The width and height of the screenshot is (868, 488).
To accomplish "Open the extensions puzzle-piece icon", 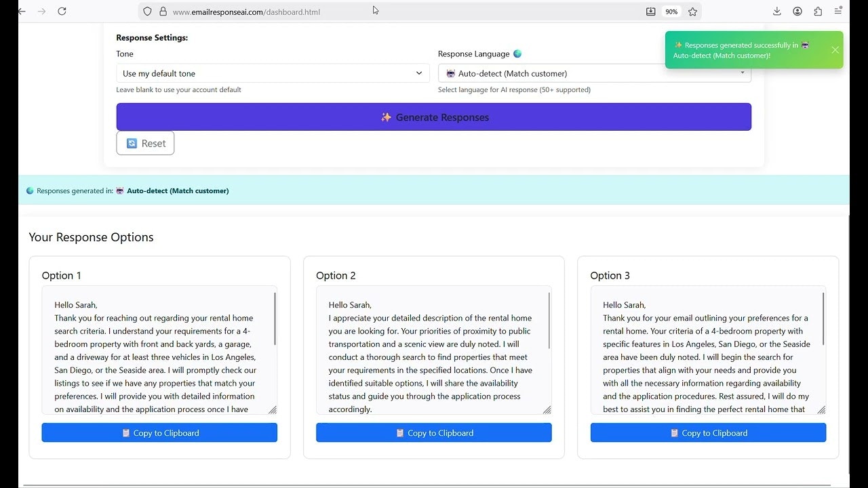I will click(x=818, y=12).
